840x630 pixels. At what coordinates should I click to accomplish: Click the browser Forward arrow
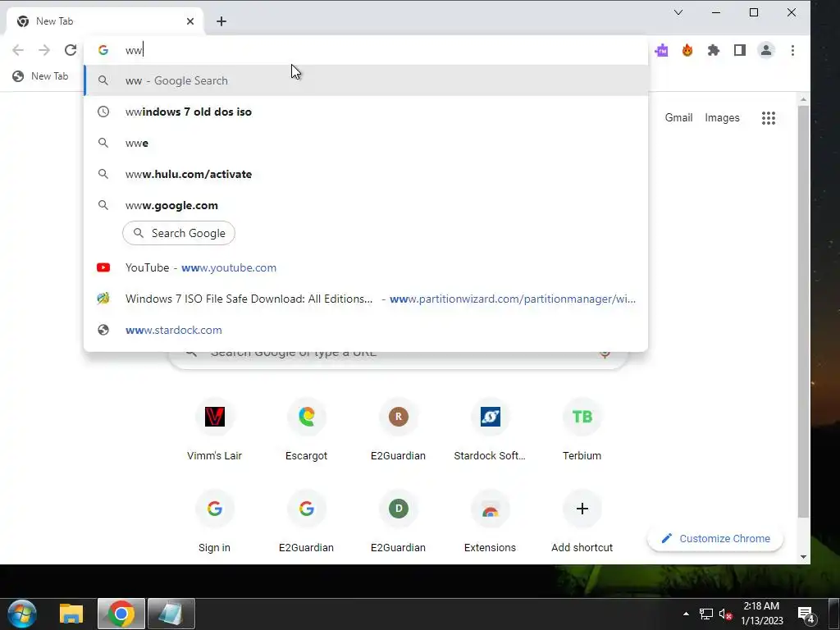pos(44,50)
